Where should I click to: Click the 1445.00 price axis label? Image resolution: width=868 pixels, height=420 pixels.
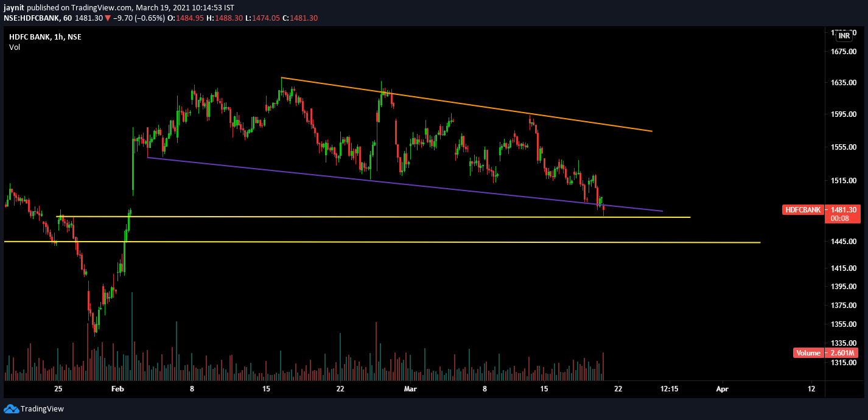coord(844,242)
